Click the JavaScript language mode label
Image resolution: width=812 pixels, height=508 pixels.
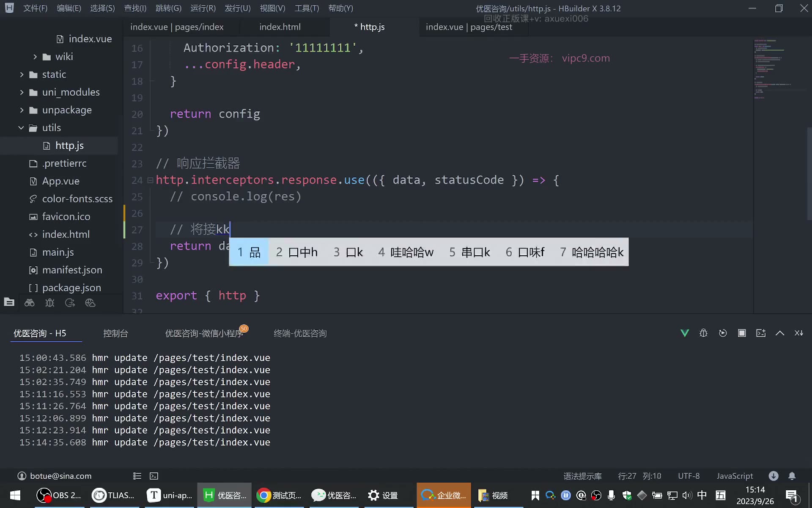point(735,476)
